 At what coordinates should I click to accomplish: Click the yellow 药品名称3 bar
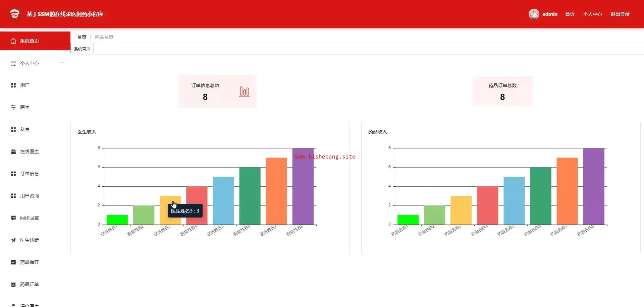[461, 210]
